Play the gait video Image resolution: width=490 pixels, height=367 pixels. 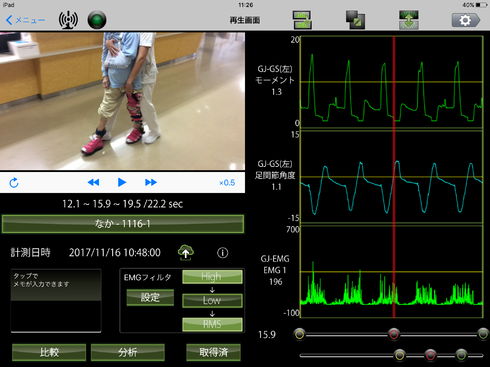point(122,182)
